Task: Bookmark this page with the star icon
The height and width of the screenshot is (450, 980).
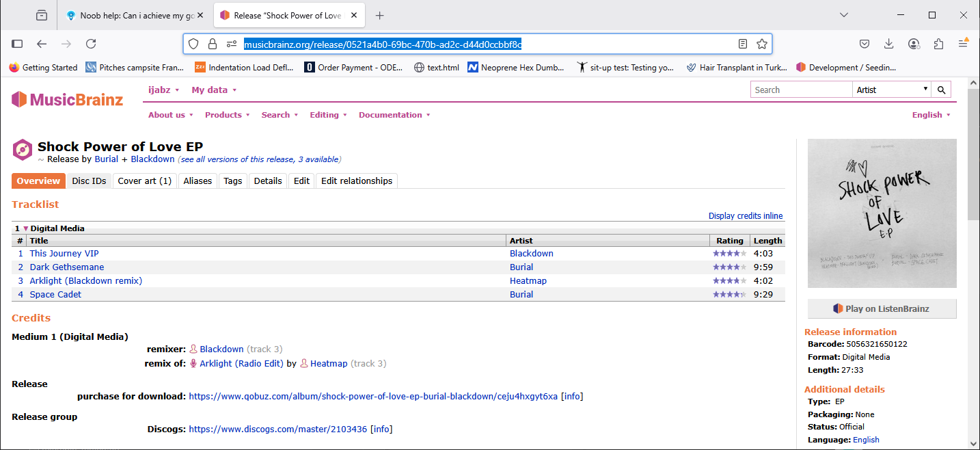Action: pyautogui.click(x=762, y=44)
